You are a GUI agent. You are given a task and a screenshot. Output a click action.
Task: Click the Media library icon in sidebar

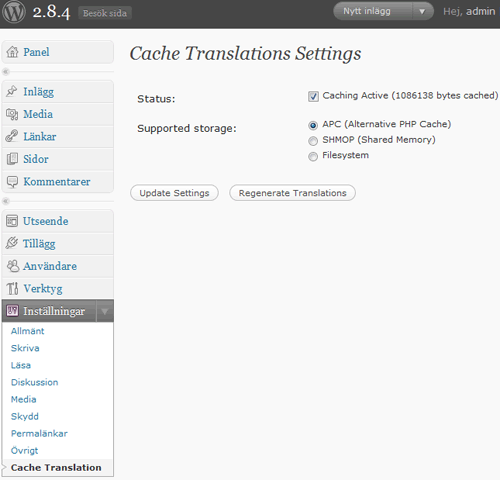click(x=12, y=114)
